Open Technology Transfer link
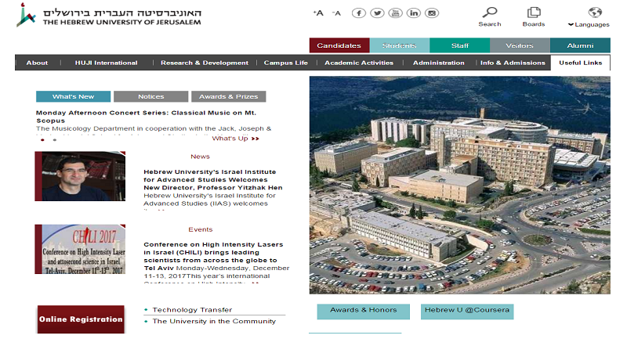 [x=192, y=310]
